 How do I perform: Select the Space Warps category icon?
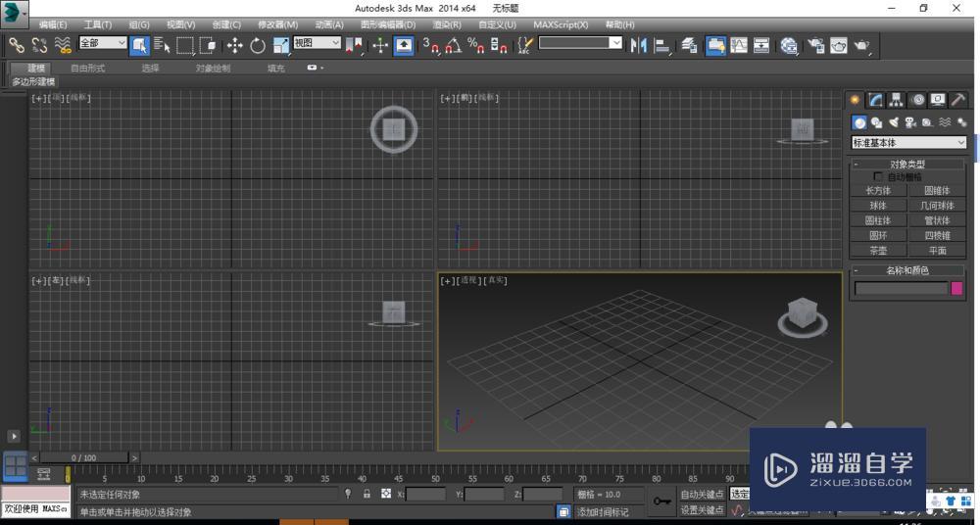(x=945, y=123)
